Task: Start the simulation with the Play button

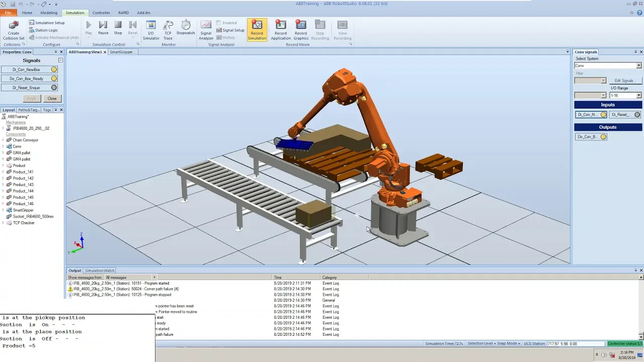Action: (89, 28)
